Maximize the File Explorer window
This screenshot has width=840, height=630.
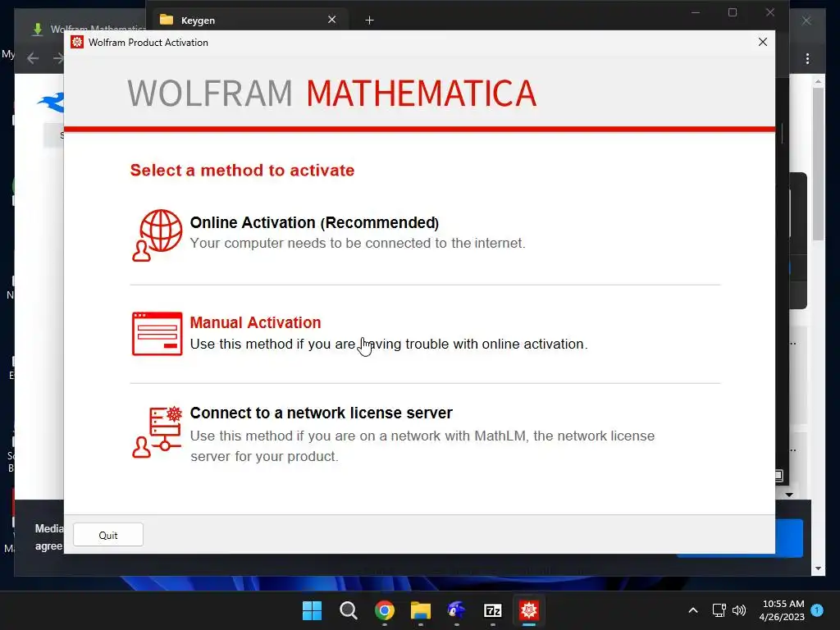733,12
